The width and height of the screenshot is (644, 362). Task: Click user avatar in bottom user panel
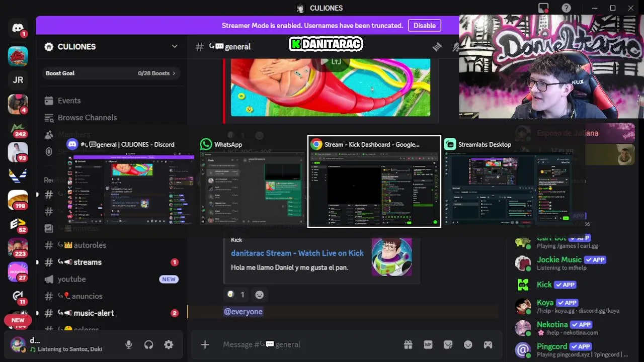coord(18,344)
